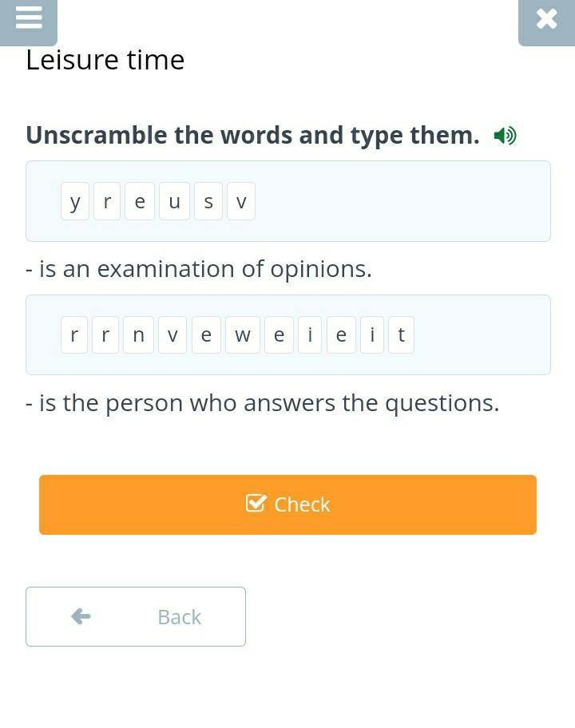Pick the letter s tile
This screenshot has width=575, height=728.
click(x=208, y=202)
